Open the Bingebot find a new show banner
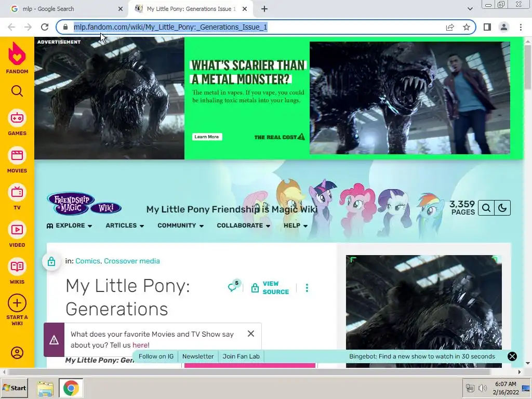Viewport: 532px width, 399px height. [x=422, y=356]
